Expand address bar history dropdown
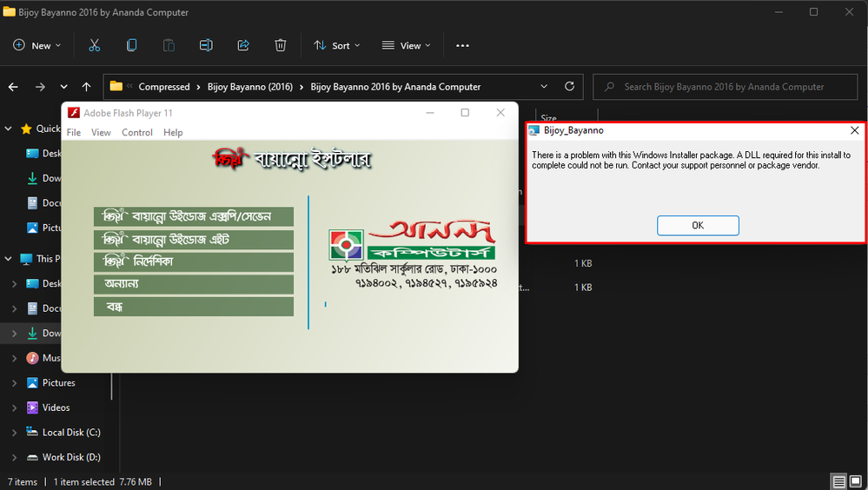868x490 pixels. click(544, 86)
